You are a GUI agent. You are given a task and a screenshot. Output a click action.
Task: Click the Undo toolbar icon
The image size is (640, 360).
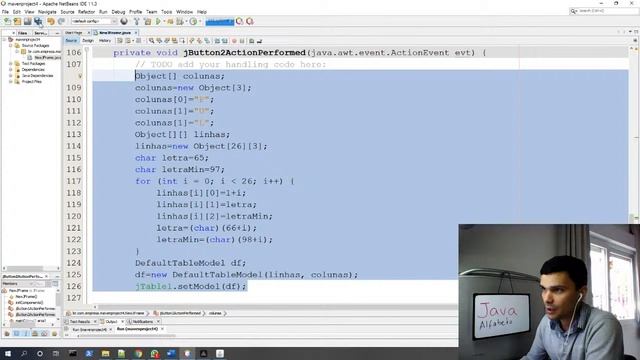click(x=51, y=21)
